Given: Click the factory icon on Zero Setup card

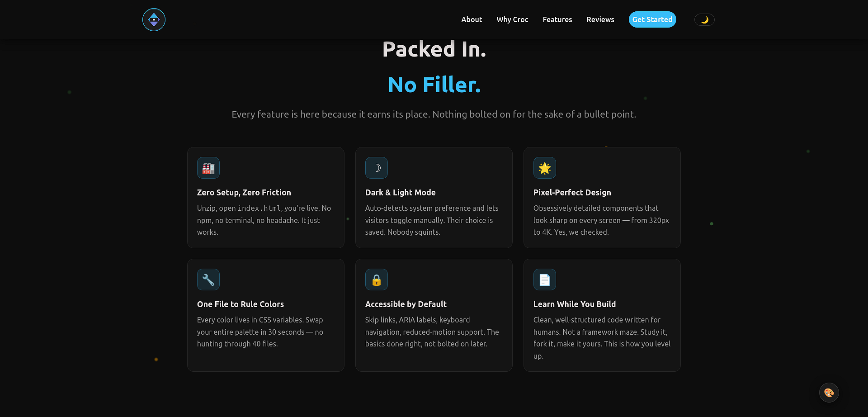Looking at the screenshot, I should click(208, 168).
